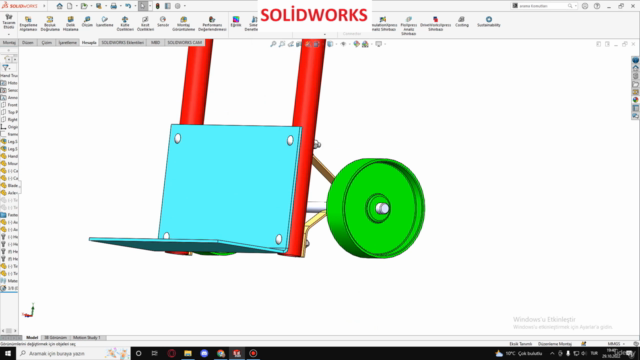Expand the Select tool dropdown arrow
Viewport: 640px width, 360px height.
[x=150, y=6]
